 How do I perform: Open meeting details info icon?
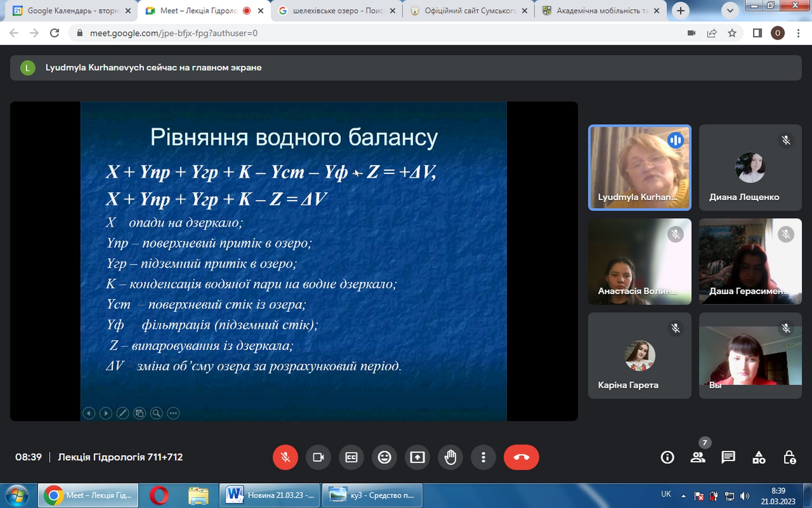pos(667,457)
